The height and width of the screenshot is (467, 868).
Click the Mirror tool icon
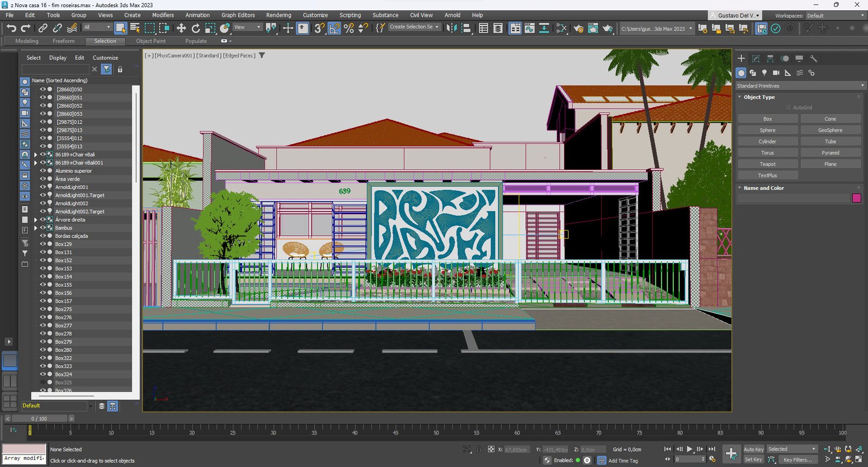click(451, 28)
